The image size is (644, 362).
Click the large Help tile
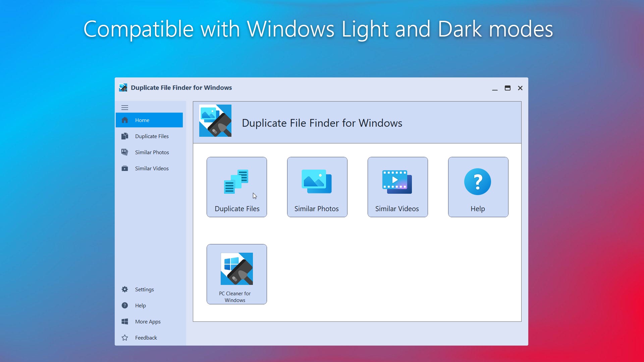coord(478,187)
